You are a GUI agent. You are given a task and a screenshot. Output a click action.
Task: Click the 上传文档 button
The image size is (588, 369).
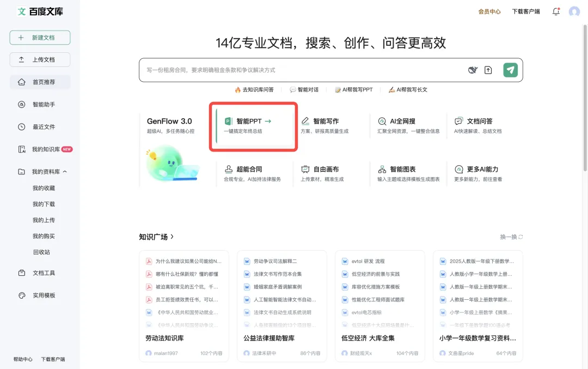(x=40, y=60)
